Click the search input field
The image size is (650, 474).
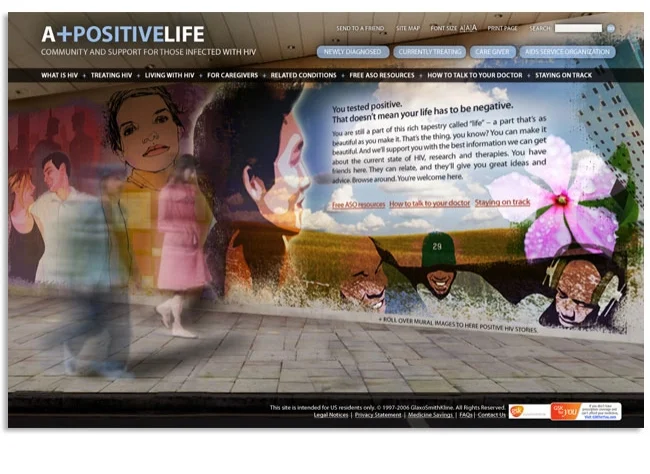click(578, 28)
